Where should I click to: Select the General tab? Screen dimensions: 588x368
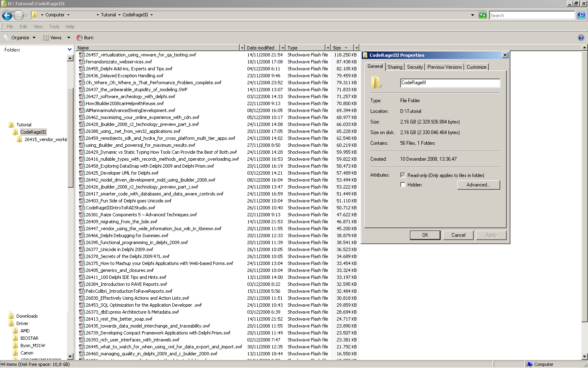pyautogui.click(x=375, y=66)
